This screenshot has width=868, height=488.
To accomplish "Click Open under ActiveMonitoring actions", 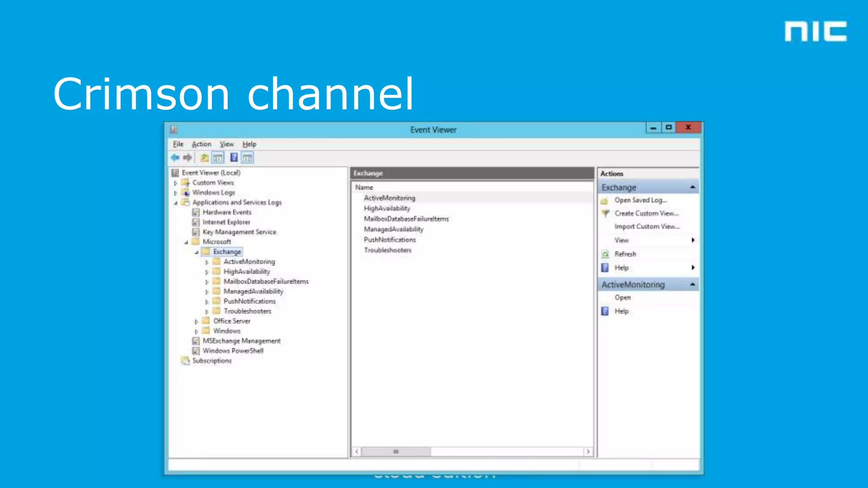I will tap(623, 298).
